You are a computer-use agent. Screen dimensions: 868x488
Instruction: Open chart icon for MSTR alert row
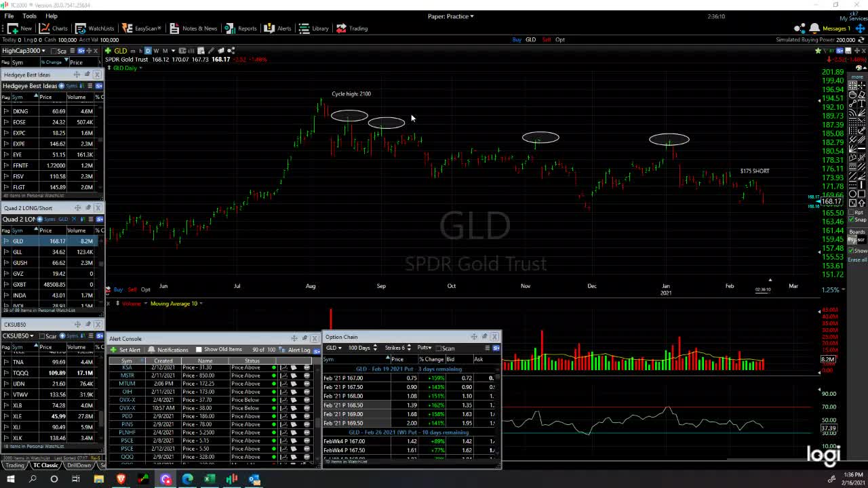[x=283, y=375]
